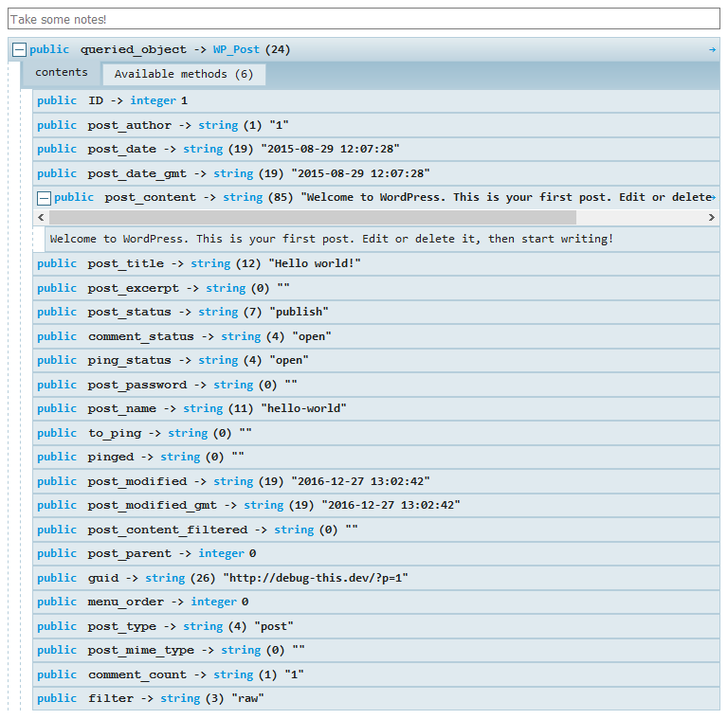The height and width of the screenshot is (719, 728).
Task: Collapse the queried_object WP_Post node
Action: click(x=19, y=49)
